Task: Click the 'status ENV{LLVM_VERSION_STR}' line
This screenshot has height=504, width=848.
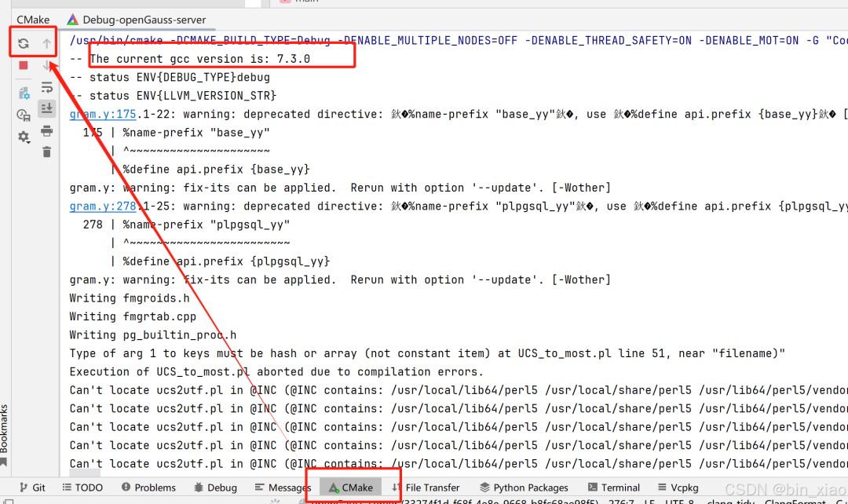Action: (x=173, y=96)
